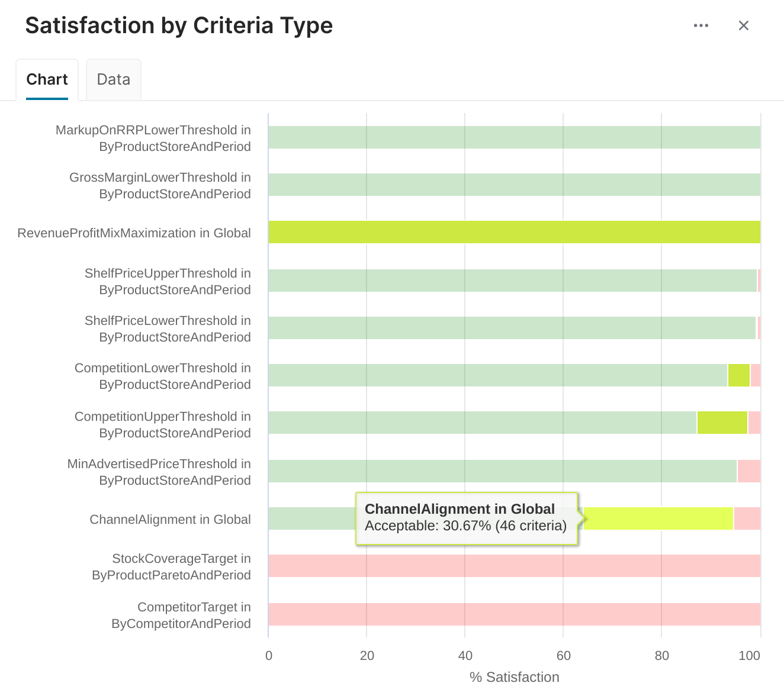
Task: Click the ChannelAlignment pink unsatisfied segment
Action: tap(747, 518)
